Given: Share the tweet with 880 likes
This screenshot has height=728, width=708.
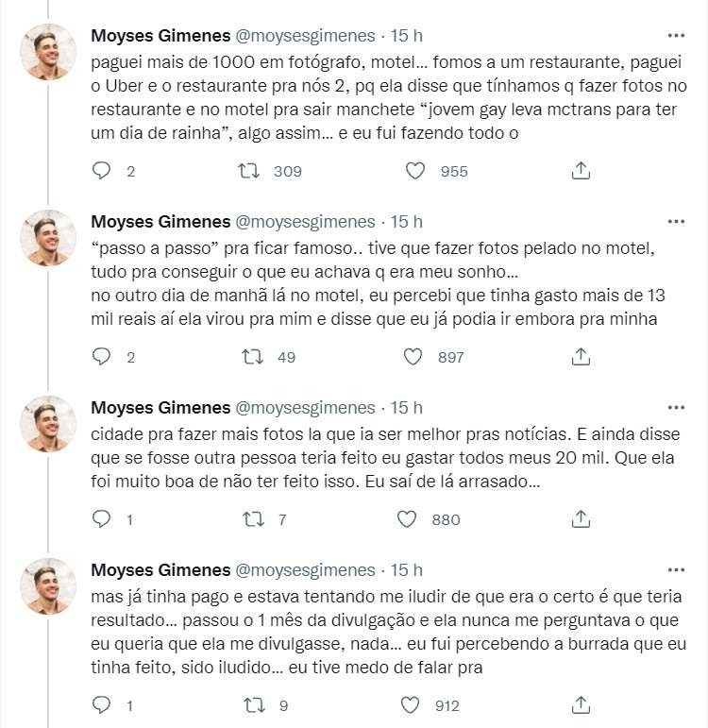Looking at the screenshot, I should pyautogui.click(x=582, y=518).
